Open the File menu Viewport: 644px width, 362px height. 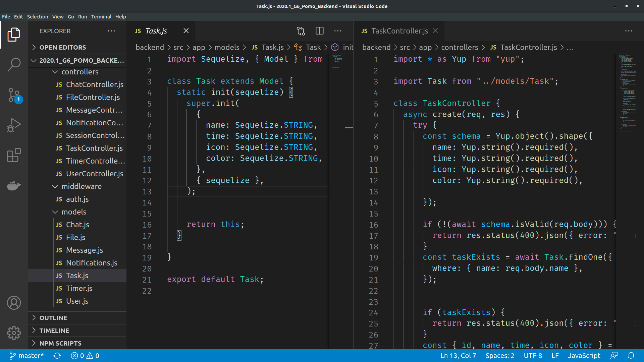point(6,16)
